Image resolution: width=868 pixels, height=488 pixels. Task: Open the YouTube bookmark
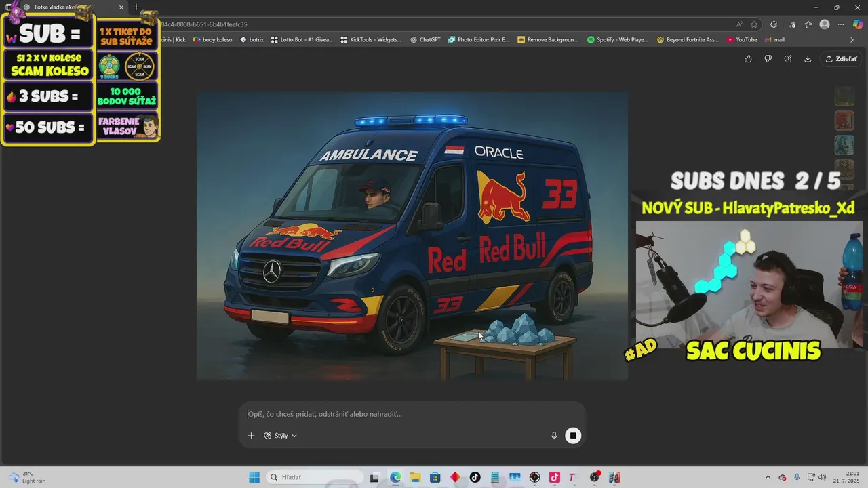click(742, 40)
